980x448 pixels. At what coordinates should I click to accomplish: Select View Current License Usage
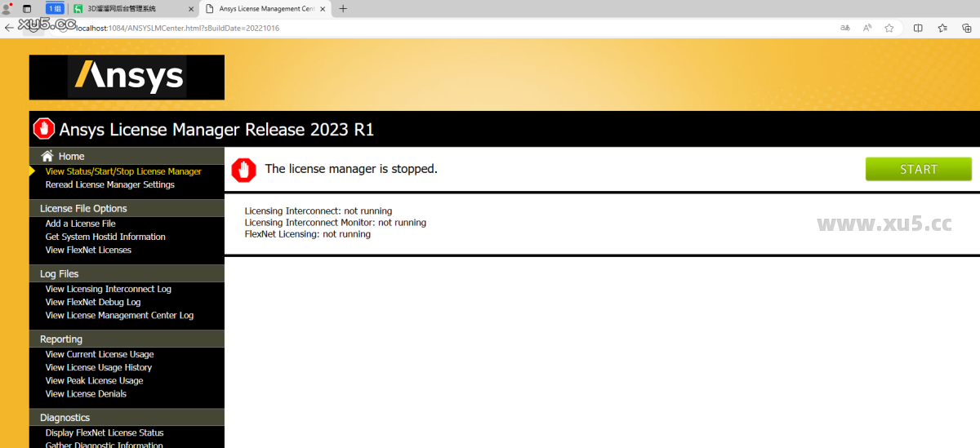[100, 354]
